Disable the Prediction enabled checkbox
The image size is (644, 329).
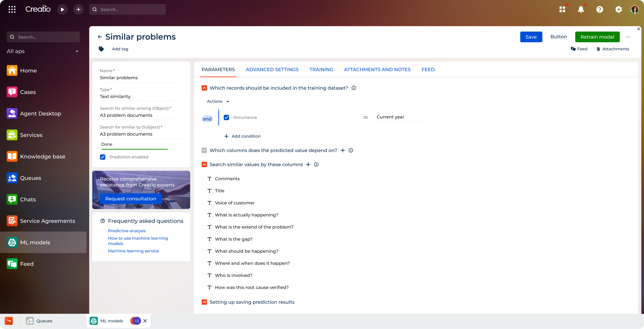point(102,157)
